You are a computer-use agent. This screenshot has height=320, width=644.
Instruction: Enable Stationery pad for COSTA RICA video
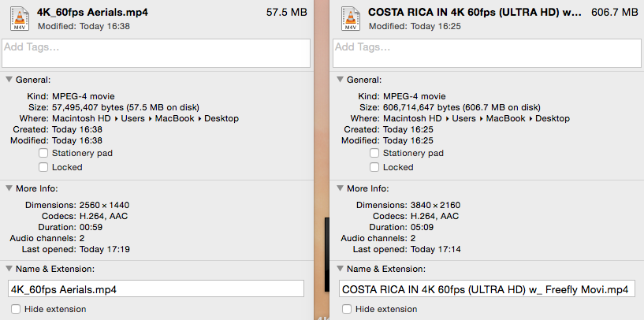tap(374, 153)
